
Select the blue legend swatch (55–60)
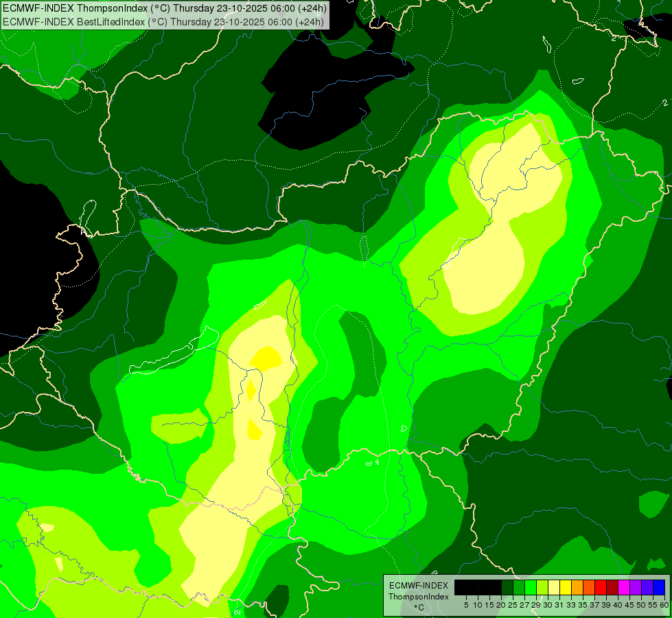coord(659,587)
